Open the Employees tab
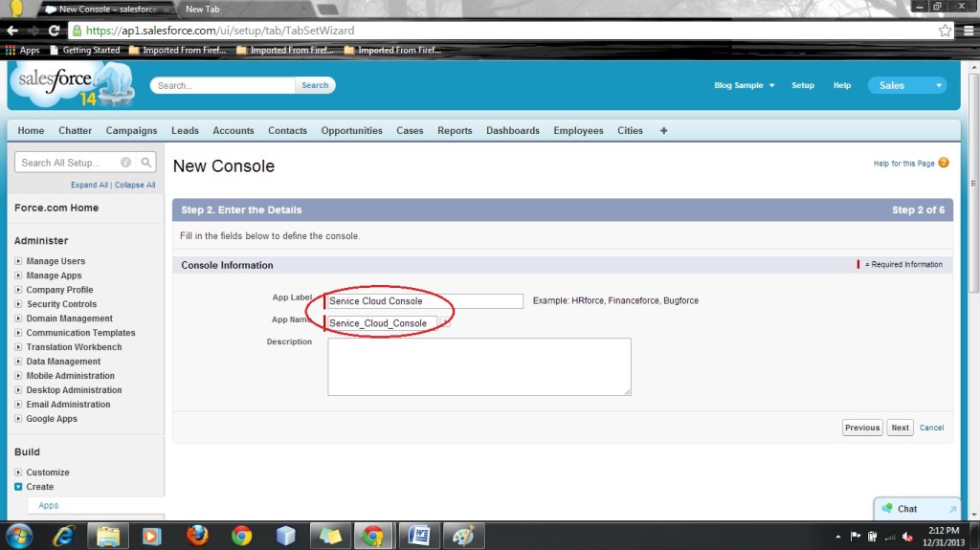Screen dimensions: 980x550 point(578,131)
